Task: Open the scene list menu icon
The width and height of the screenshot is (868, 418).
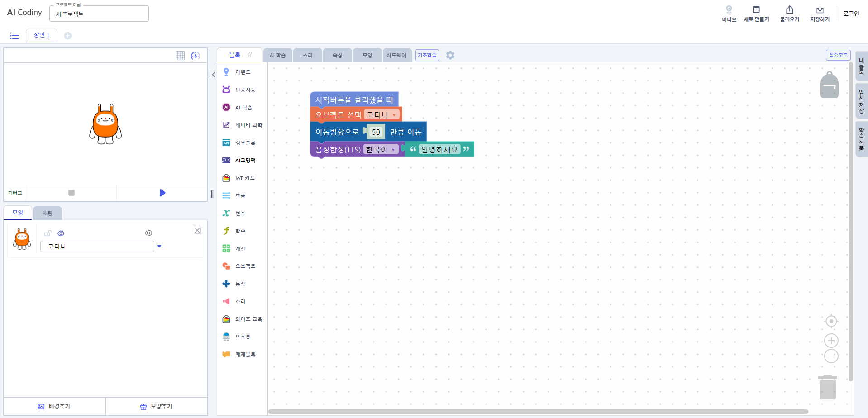Action: click(14, 35)
